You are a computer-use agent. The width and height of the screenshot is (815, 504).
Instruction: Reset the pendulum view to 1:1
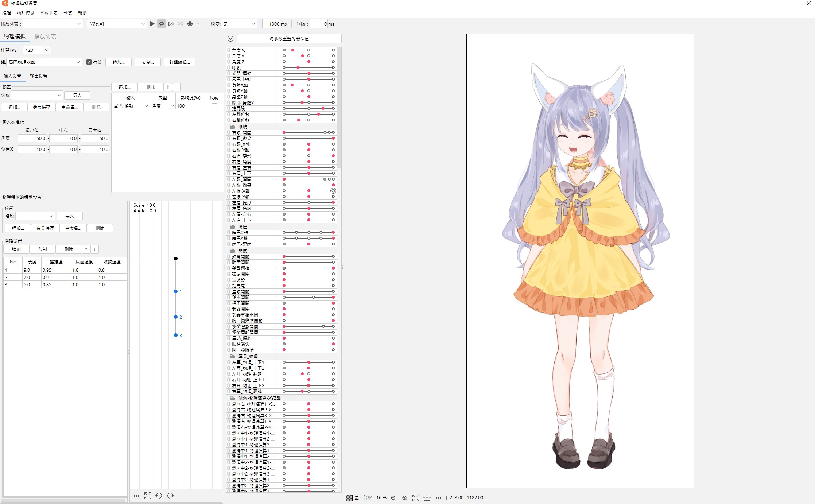tap(136, 496)
